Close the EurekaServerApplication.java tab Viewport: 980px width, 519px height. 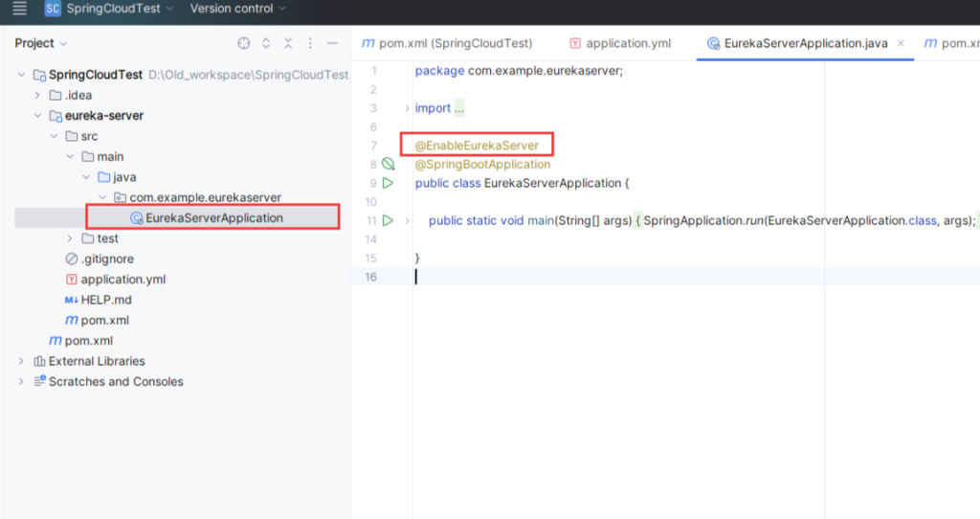point(901,43)
